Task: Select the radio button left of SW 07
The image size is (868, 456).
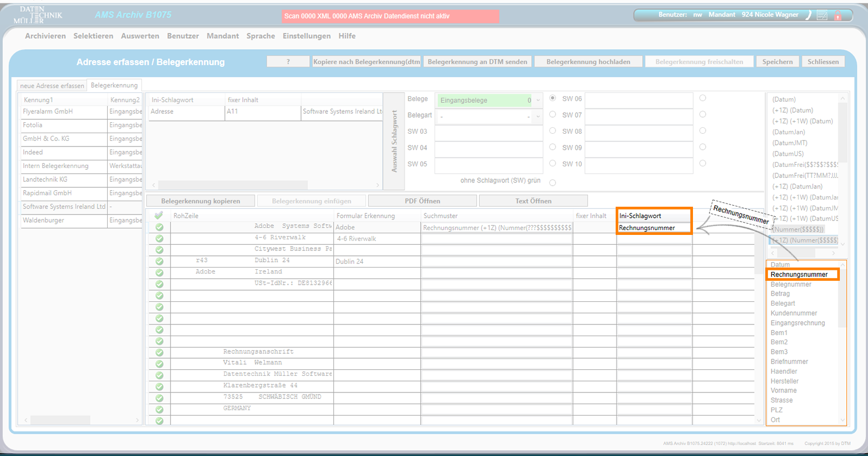Action: 553,114
